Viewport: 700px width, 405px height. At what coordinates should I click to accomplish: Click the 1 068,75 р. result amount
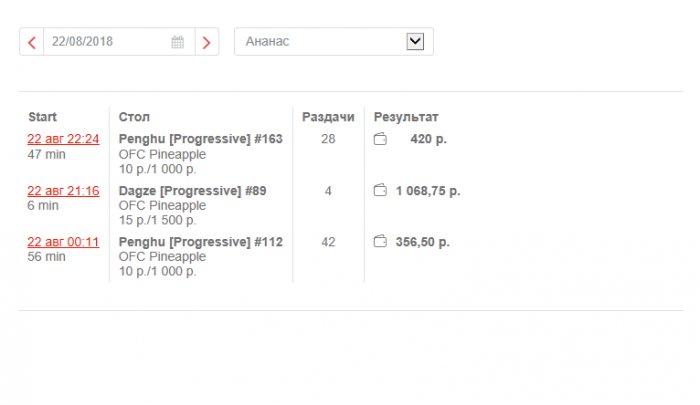[x=428, y=190]
